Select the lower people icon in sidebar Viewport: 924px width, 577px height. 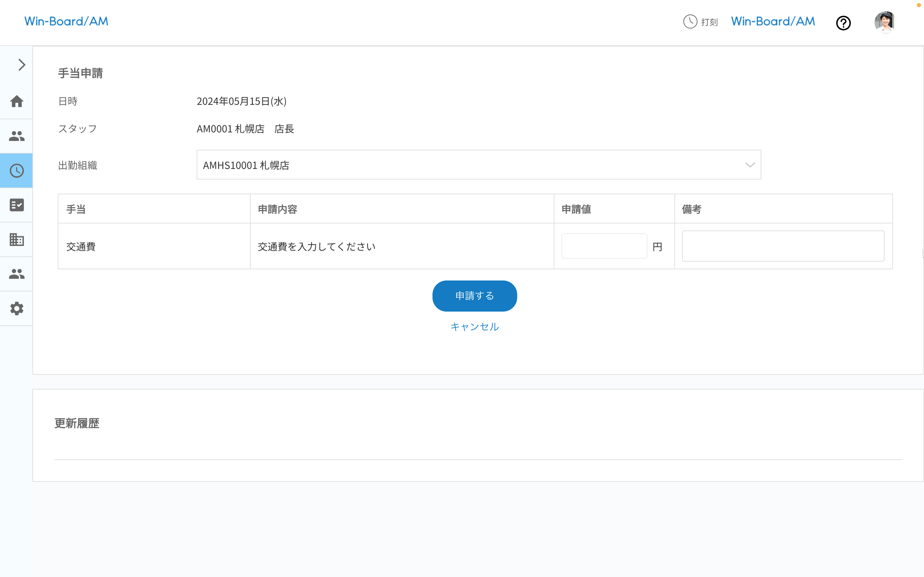16,274
